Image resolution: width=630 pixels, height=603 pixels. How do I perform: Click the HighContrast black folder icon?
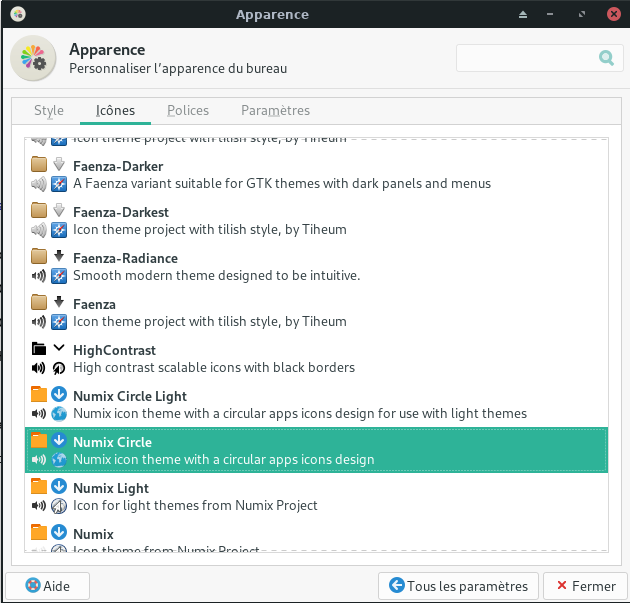pyautogui.click(x=39, y=350)
